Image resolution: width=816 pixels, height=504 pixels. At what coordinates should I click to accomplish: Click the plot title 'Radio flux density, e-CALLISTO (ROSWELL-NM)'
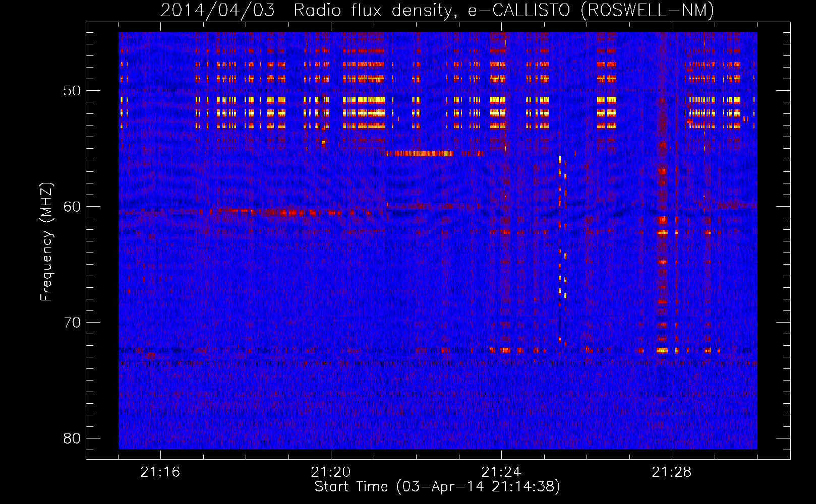[504, 11]
